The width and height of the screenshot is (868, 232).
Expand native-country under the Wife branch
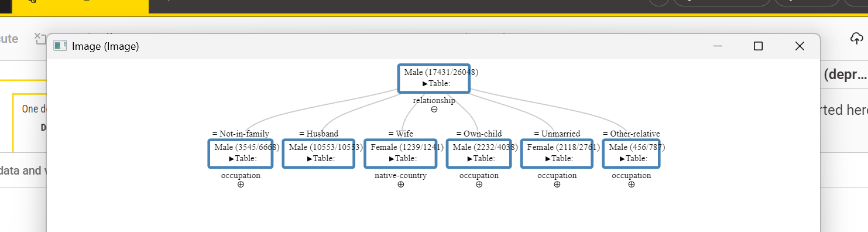(x=401, y=185)
